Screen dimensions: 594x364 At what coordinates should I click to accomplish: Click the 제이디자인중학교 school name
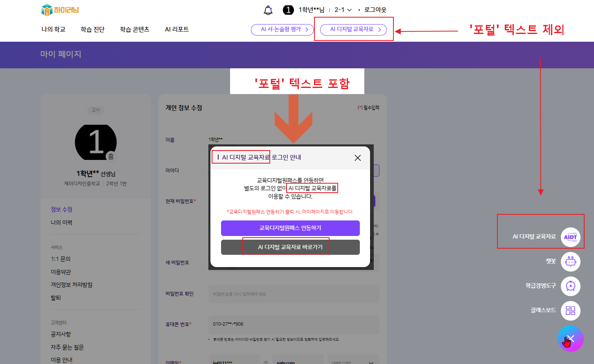pos(82,184)
